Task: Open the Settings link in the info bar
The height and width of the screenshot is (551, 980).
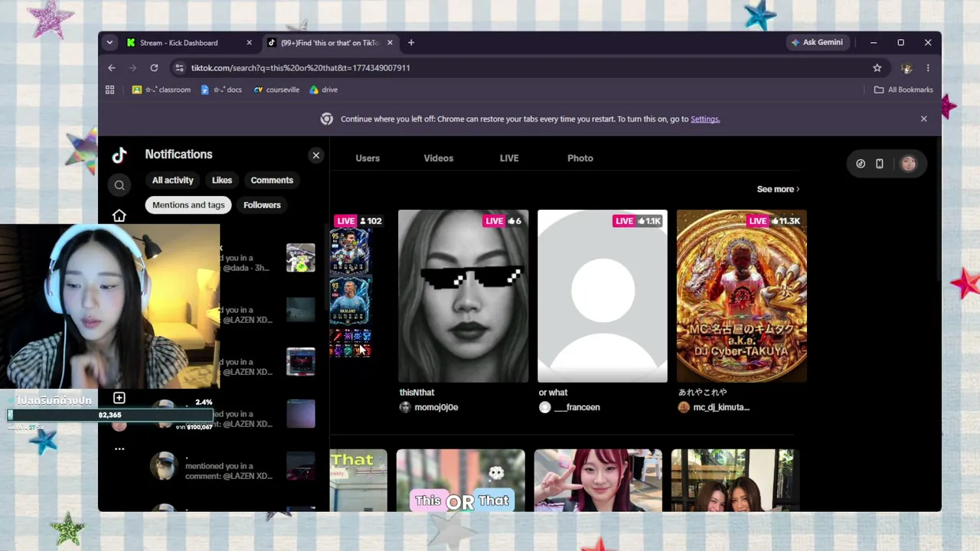Action: [705, 119]
